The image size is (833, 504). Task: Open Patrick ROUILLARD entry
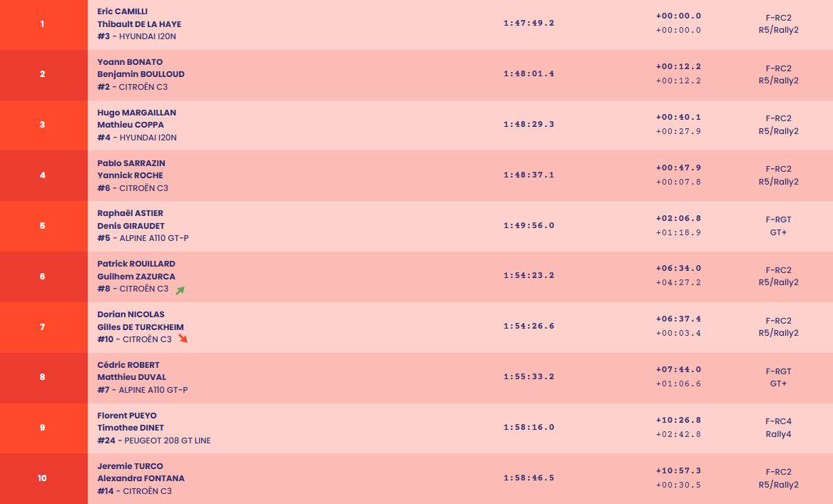(136, 264)
